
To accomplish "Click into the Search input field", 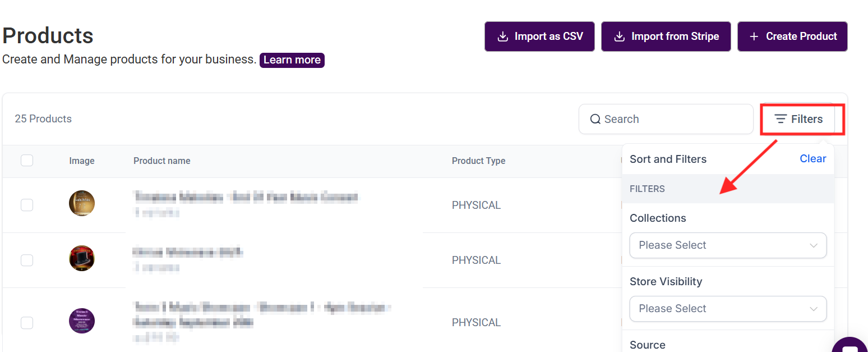I will [673, 119].
